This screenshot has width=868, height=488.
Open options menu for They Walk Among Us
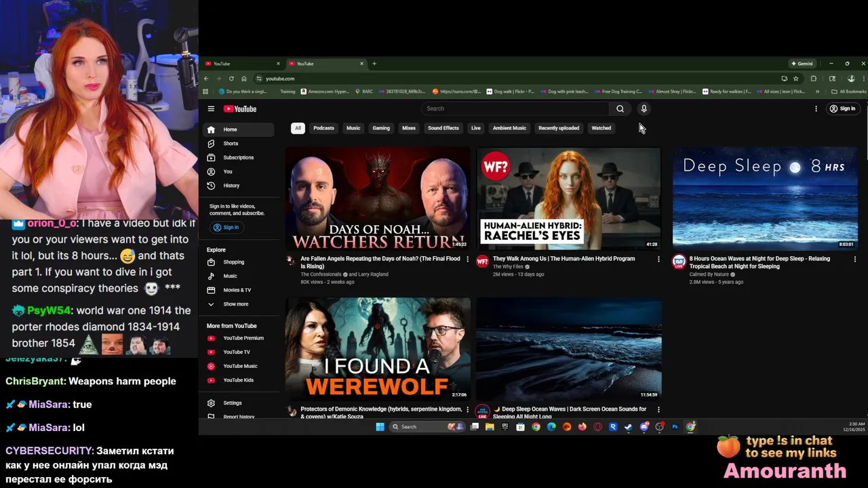658,259
